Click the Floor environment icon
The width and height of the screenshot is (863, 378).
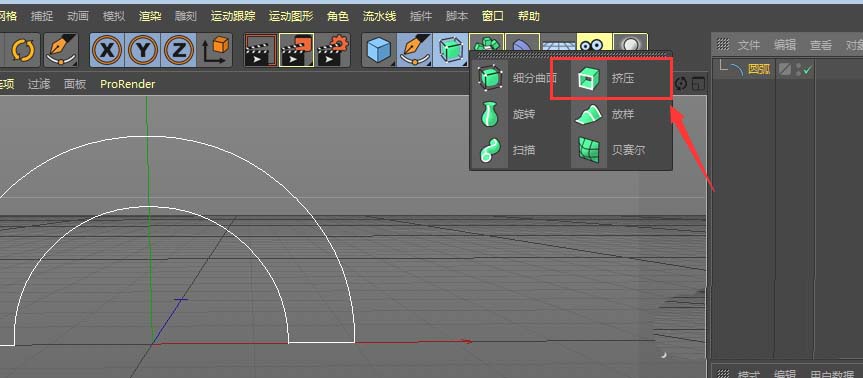pyautogui.click(x=558, y=43)
